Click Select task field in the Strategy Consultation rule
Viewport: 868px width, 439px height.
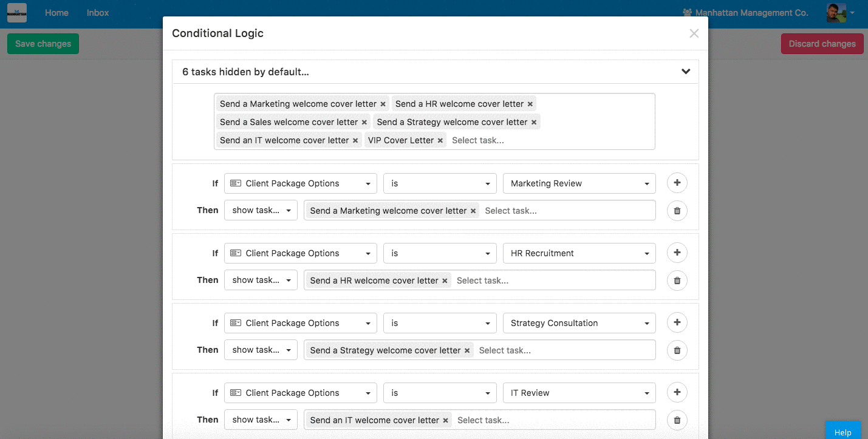pyautogui.click(x=505, y=350)
